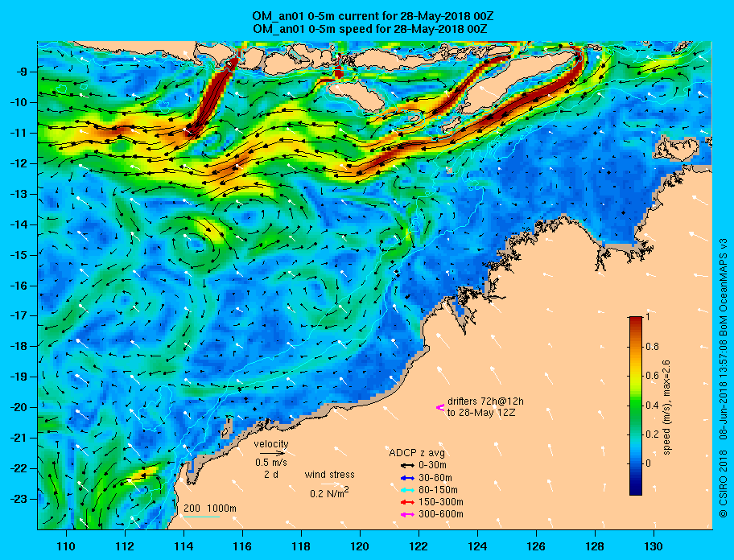This screenshot has height=560, width=734.
Task: Click the black 0-30m ADCP legend arrow
Action: coord(407,466)
